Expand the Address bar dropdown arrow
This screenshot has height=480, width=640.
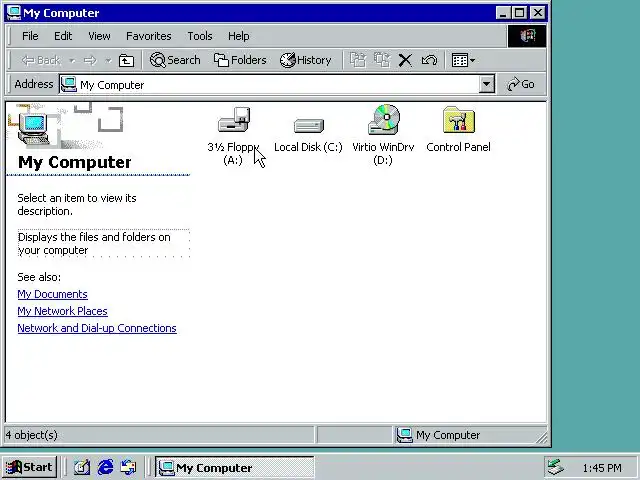pos(487,84)
